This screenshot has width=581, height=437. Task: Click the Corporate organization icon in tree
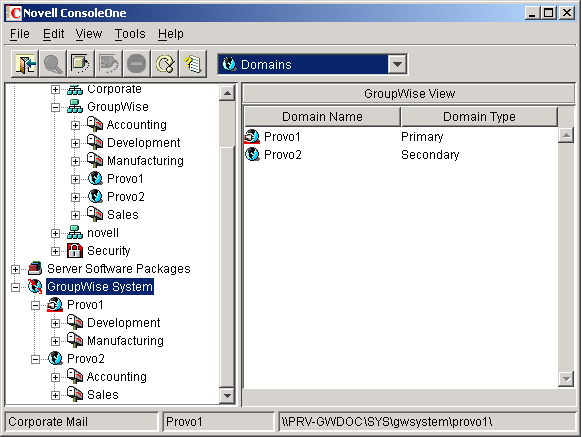point(75,89)
